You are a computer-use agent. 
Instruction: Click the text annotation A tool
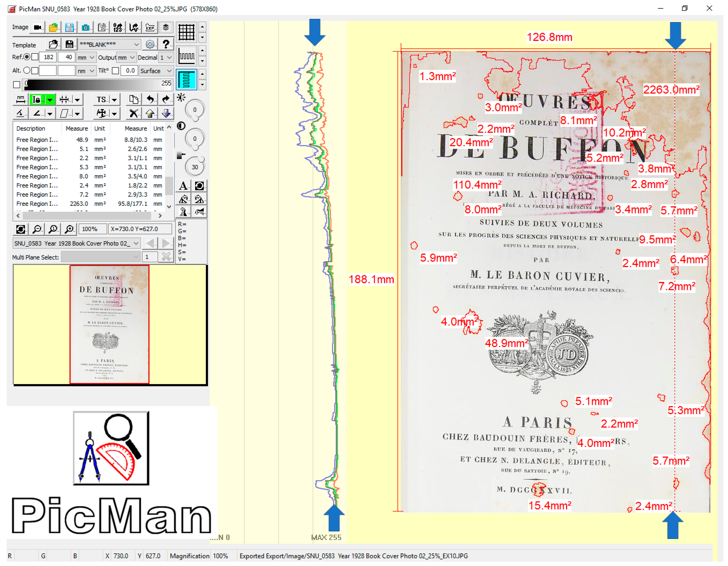[183, 186]
